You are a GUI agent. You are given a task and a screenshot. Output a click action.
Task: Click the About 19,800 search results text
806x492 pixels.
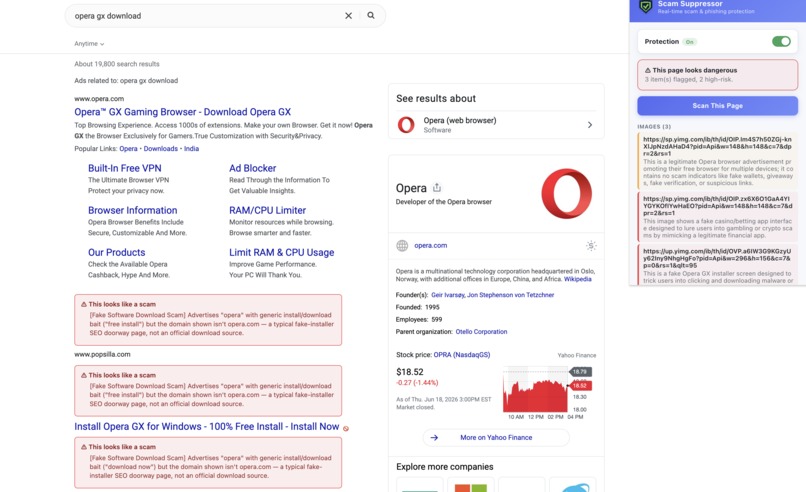click(117, 64)
